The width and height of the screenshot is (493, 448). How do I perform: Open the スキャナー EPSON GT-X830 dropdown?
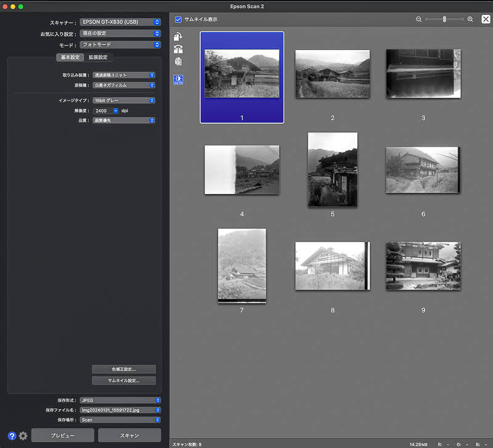point(120,22)
